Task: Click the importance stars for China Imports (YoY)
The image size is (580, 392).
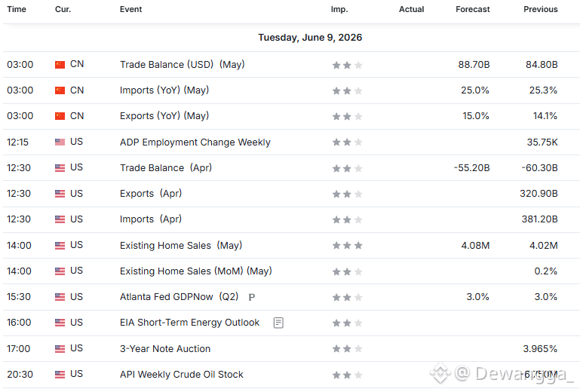Action: [x=347, y=90]
